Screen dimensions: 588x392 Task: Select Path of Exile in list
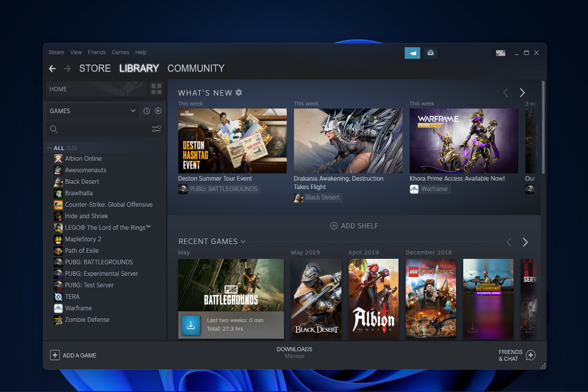(x=82, y=251)
